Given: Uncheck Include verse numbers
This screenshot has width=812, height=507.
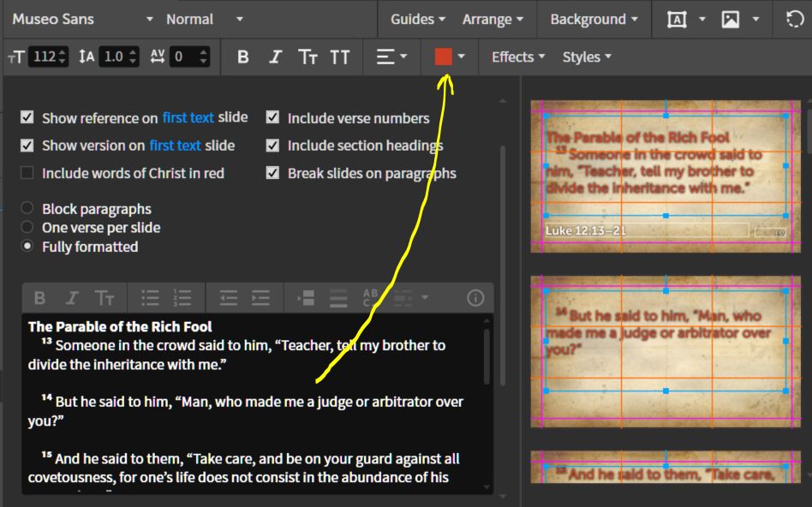Looking at the screenshot, I should 272,118.
